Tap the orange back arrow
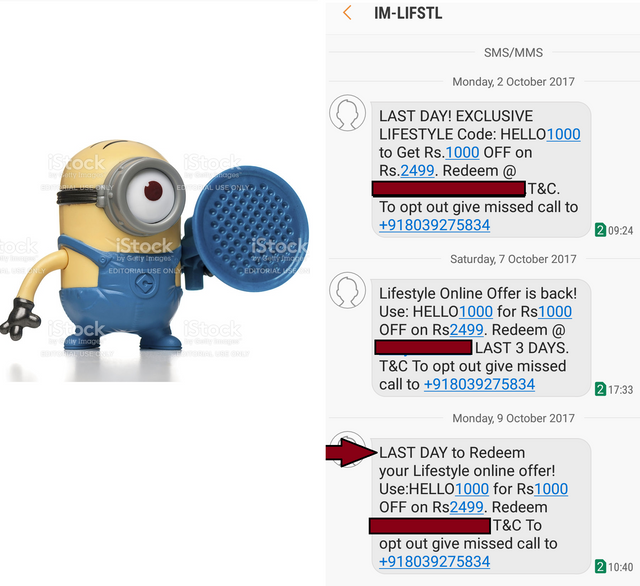 point(347,13)
